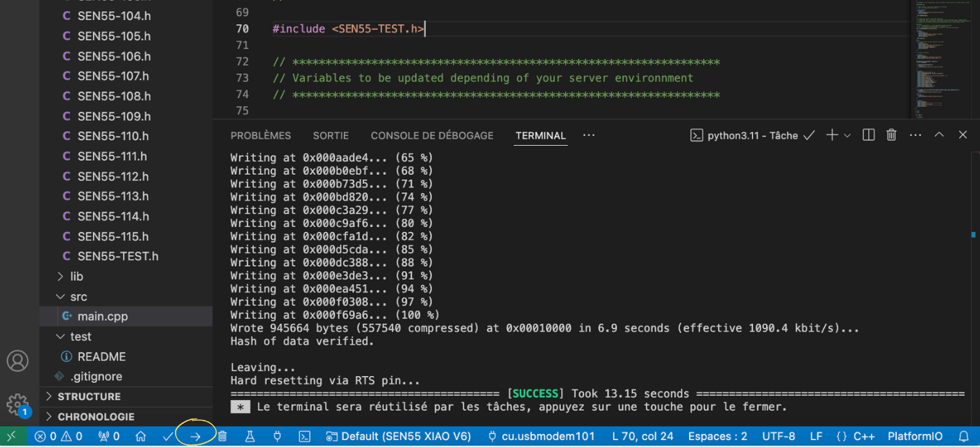Switch environment Default (SEN55 XIAO V6)
The width and height of the screenshot is (980, 447).
(399, 437)
